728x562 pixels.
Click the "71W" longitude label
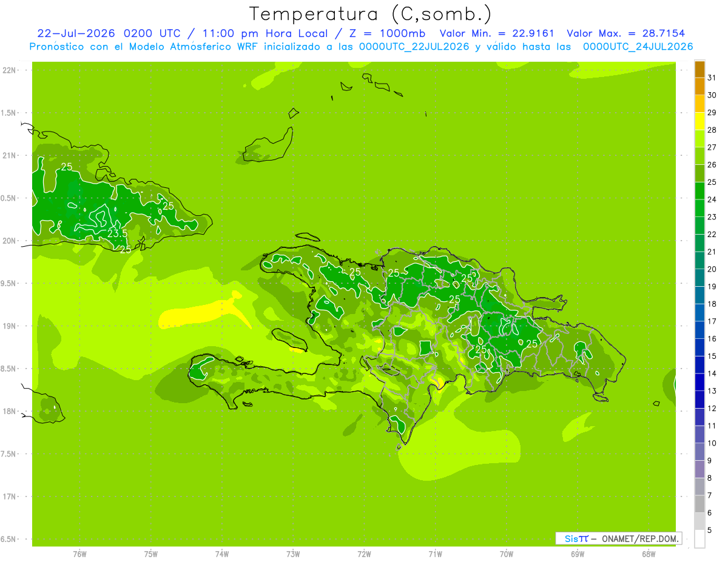435,554
